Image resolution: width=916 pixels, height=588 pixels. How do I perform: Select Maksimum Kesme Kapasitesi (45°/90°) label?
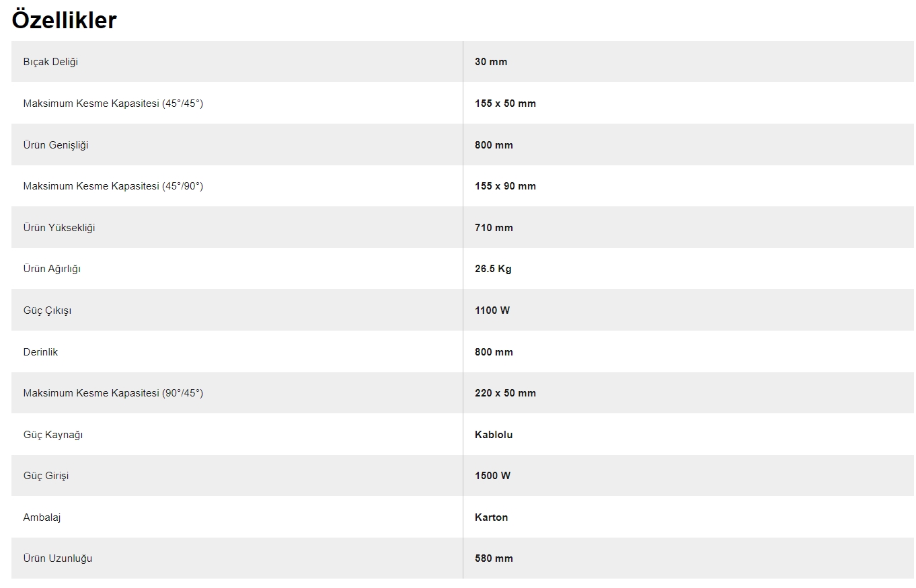(113, 186)
